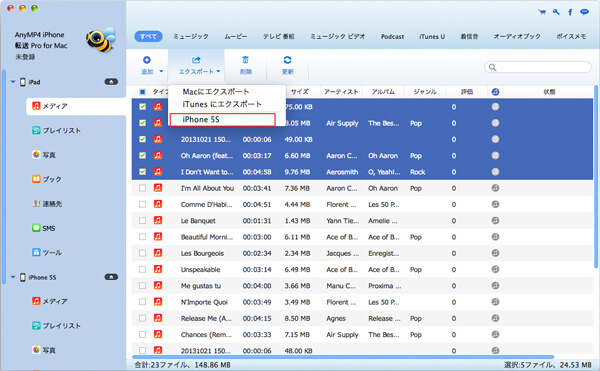Open iPad プレイリスト in sidebar
Image resolution: width=600 pixels, height=371 pixels.
click(57, 130)
